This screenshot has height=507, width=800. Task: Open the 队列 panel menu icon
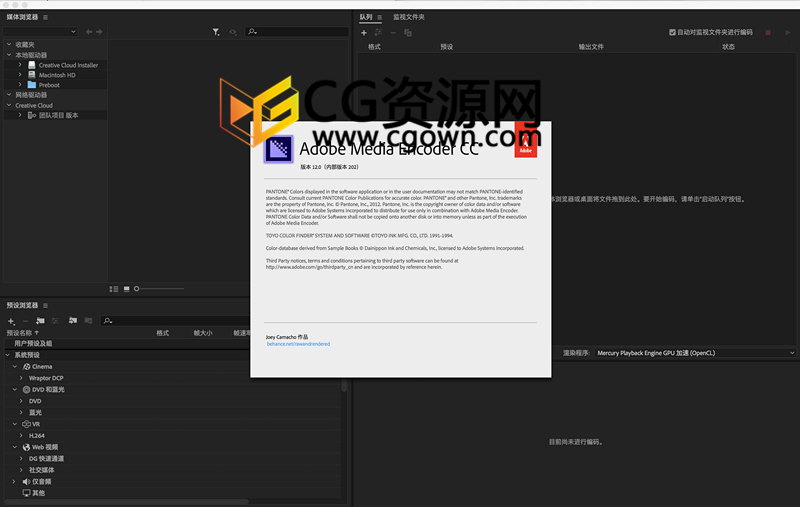(x=380, y=17)
